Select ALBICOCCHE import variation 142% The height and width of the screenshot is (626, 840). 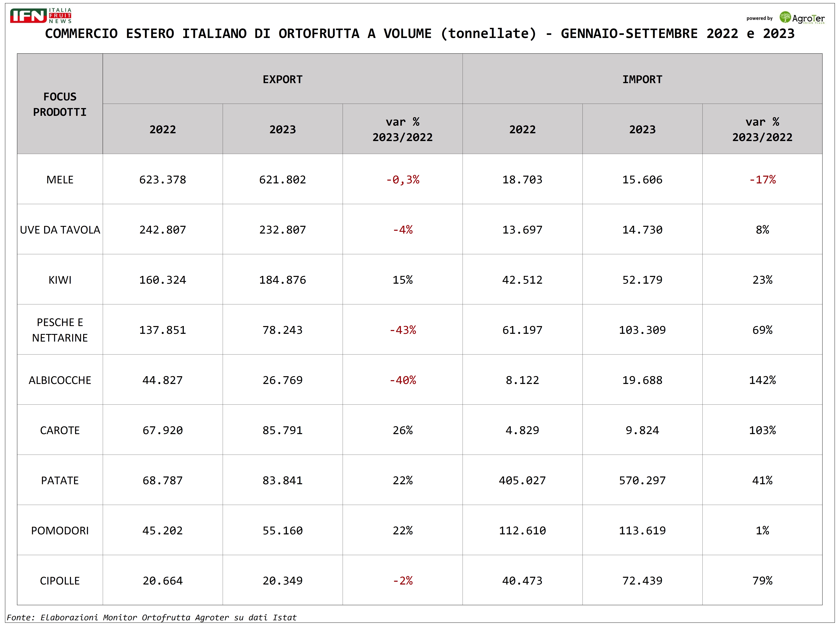(x=762, y=380)
